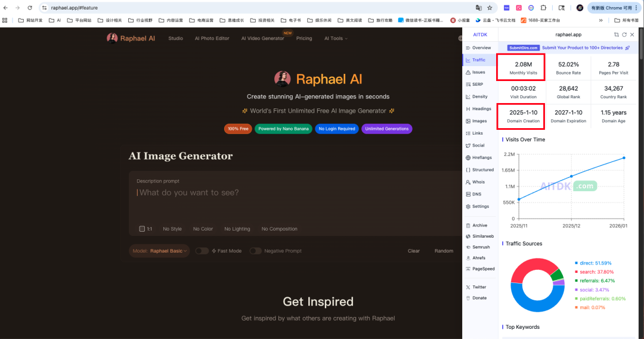Click the 2026/01 point on visits chart
Screen dimensions: 644x339
[x=624, y=158]
